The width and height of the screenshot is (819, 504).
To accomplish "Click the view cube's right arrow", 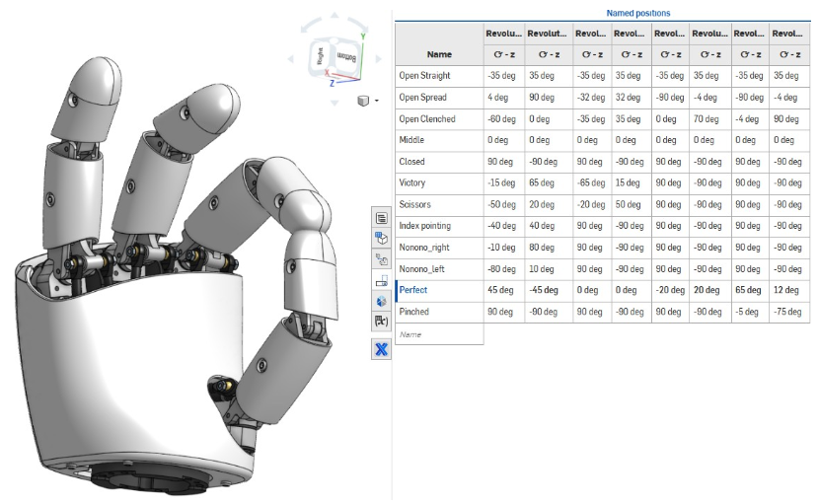I will [x=378, y=59].
